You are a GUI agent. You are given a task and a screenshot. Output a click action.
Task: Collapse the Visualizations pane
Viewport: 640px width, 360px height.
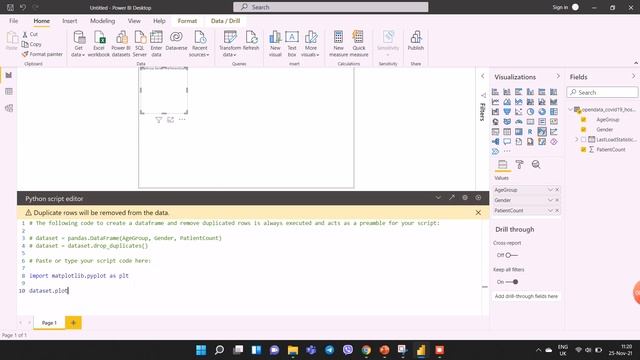coord(558,76)
